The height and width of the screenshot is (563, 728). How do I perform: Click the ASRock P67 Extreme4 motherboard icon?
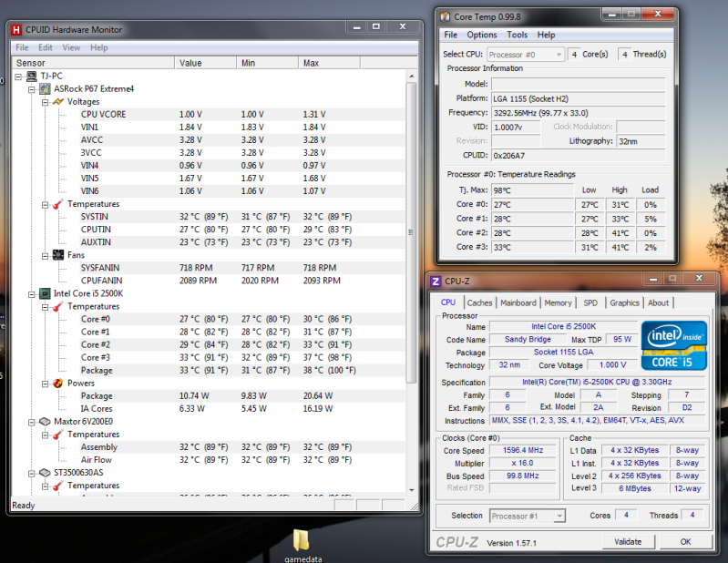[45, 88]
